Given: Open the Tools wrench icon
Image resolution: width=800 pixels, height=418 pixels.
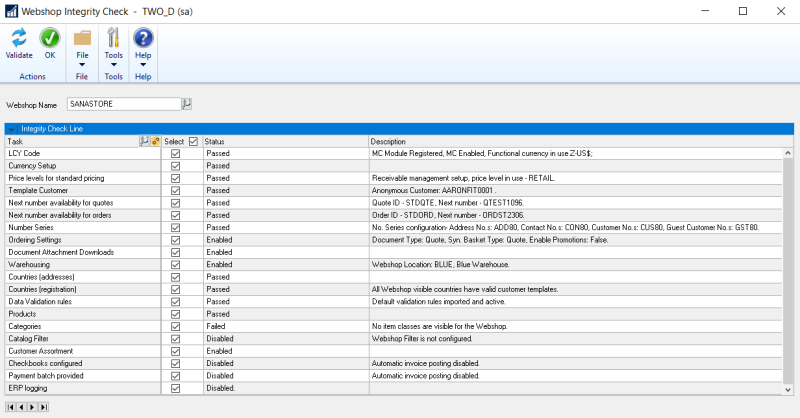Looking at the screenshot, I should (113, 38).
